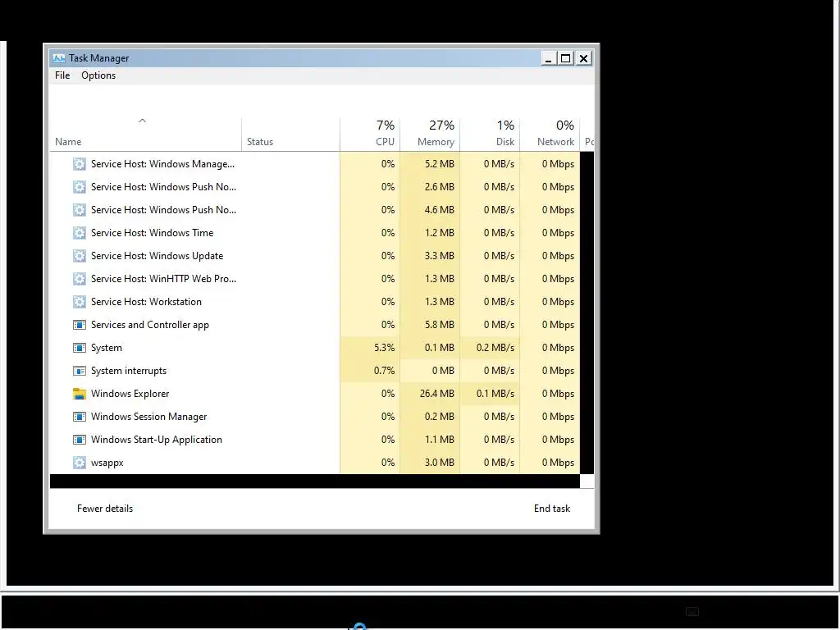Click the Windows Start-Up Application icon
This screenshot has height=630, width=840.
[x=80, y=440]
